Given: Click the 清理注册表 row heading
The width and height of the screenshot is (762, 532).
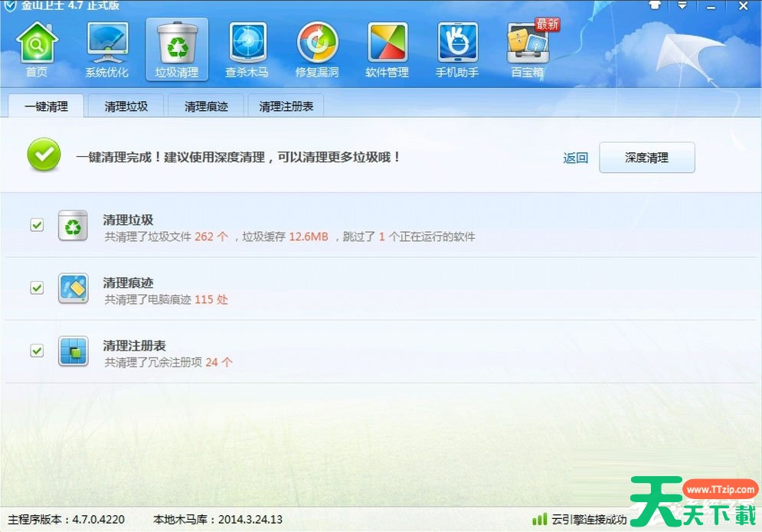Looking at the screenshot, I should [x=135, y=345].
